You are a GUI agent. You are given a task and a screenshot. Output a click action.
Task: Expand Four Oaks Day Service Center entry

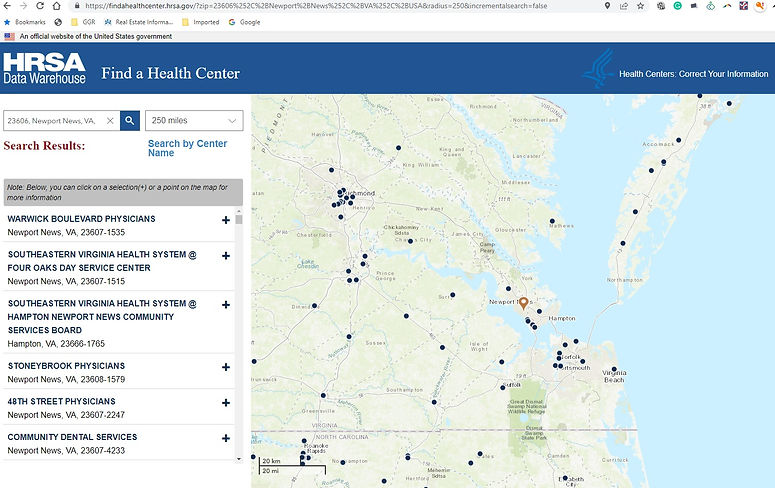(x=226, y=256)
